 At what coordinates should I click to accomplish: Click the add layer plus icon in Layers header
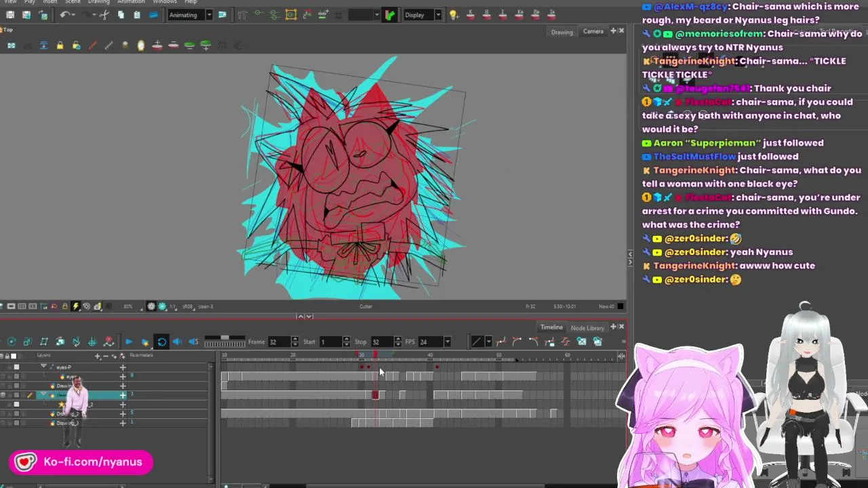(x=98, y=356)
